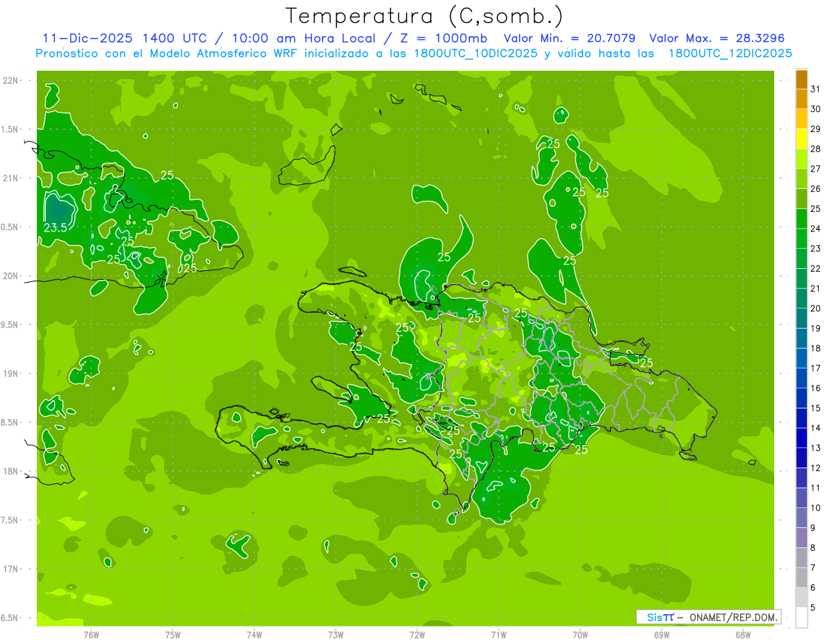Screen dimensions: 834x644
Task: Click the 73W longitude axis label
Action: pyautogui.click(x=336, y=634)
